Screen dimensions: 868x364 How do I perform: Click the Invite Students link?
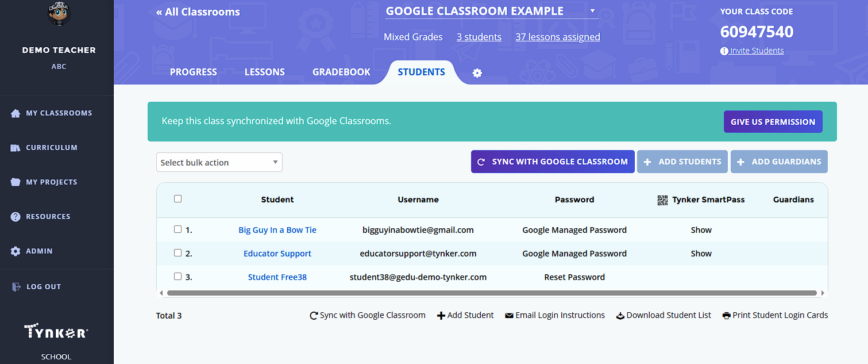tap(757, 51)
